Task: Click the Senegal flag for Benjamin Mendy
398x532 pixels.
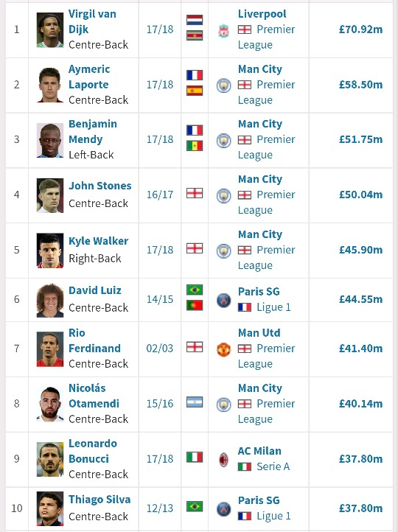Action: (195, 146)
